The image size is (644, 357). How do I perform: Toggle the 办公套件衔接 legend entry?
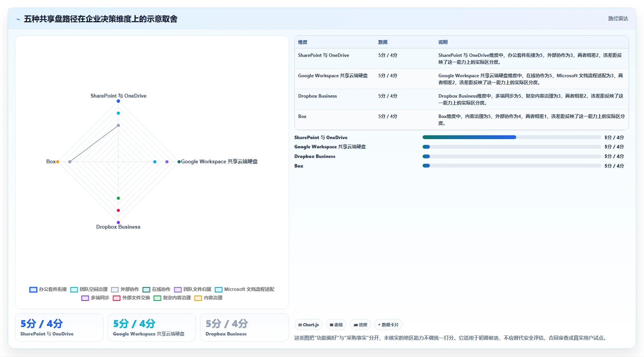48,289
